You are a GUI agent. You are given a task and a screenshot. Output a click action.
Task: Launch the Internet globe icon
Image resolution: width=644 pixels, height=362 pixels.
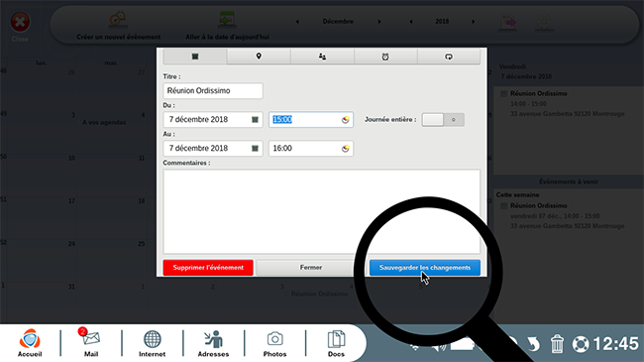click(152, 343)
